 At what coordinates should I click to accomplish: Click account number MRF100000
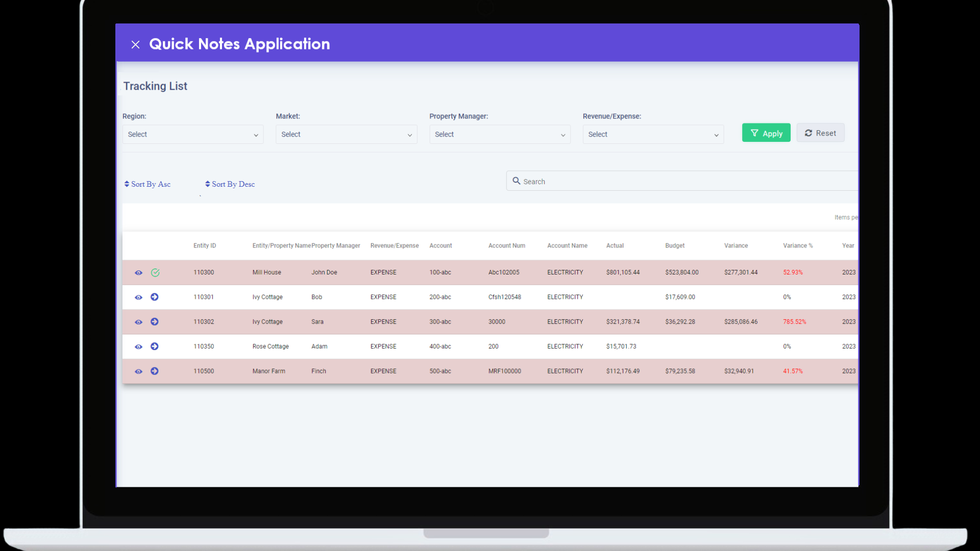[x=505, y=371]
